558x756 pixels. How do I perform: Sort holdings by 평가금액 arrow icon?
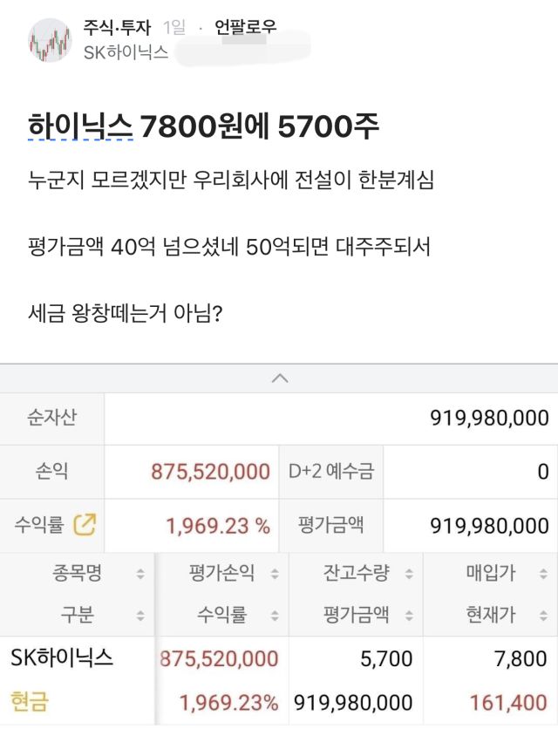tap(408, 616)
